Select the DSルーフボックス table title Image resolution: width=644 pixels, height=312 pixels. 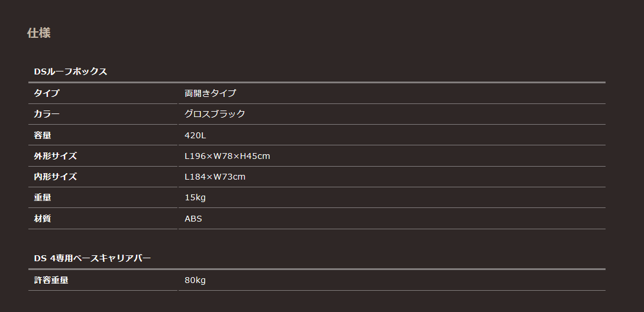(70, 71)
